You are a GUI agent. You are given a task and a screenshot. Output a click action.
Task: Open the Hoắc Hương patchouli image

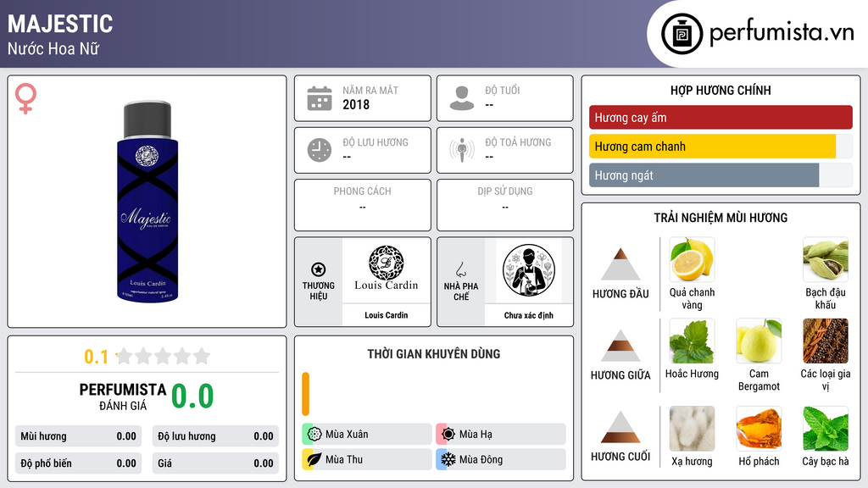click(692, 341)
